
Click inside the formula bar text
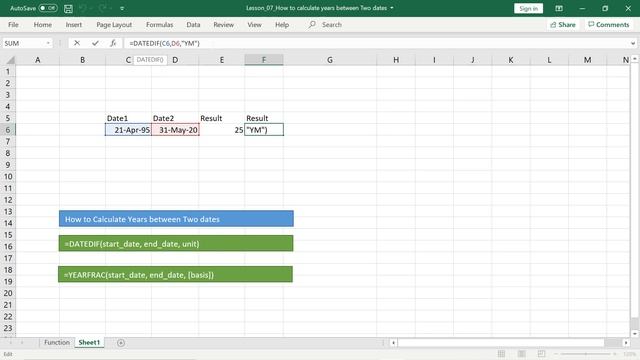coord(164,43)
